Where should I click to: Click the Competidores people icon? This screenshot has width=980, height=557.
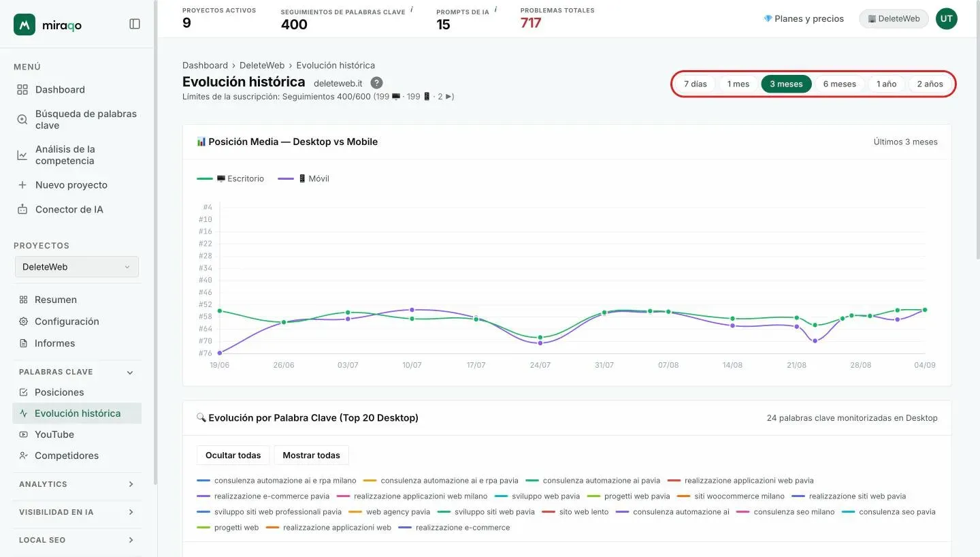[24, 456]
